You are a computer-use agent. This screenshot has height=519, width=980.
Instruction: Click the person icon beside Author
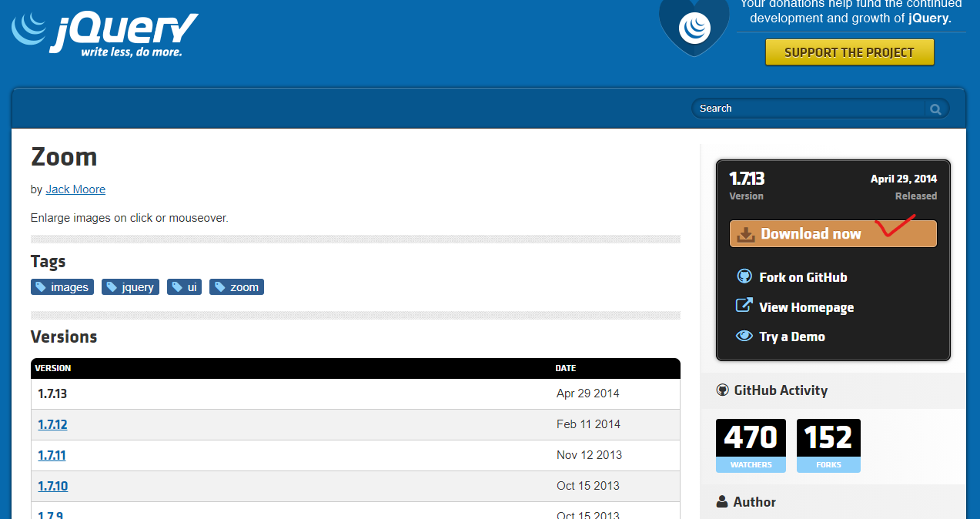click(722, 502)
